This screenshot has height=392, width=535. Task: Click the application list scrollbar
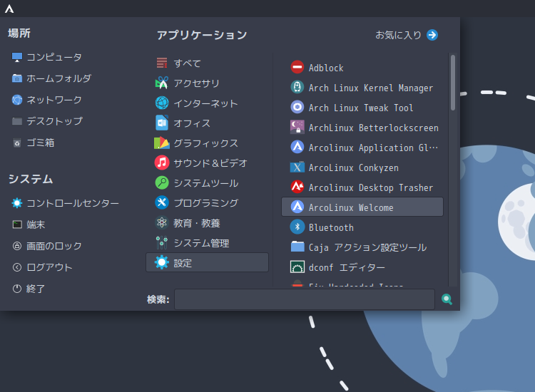[453, 83]
